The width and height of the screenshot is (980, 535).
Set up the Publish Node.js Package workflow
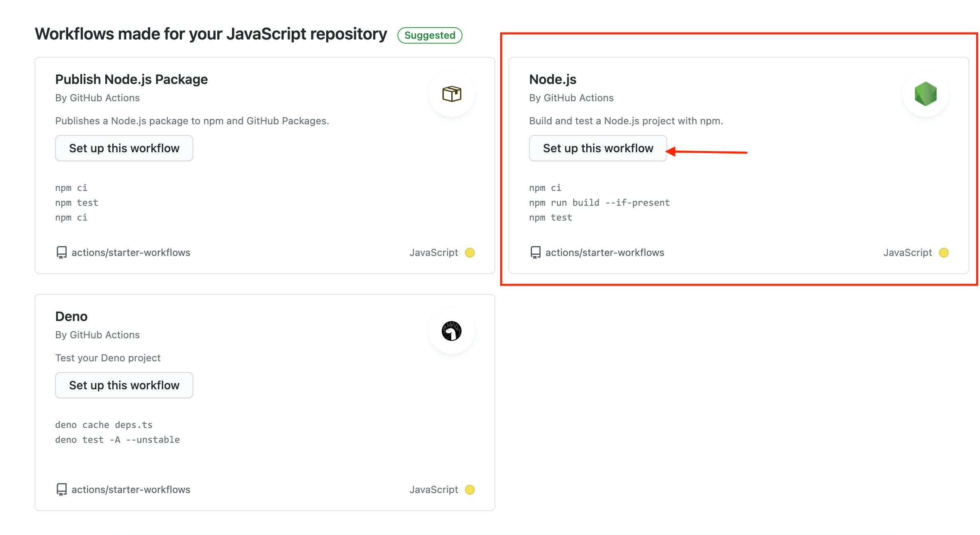coord(124,148)
